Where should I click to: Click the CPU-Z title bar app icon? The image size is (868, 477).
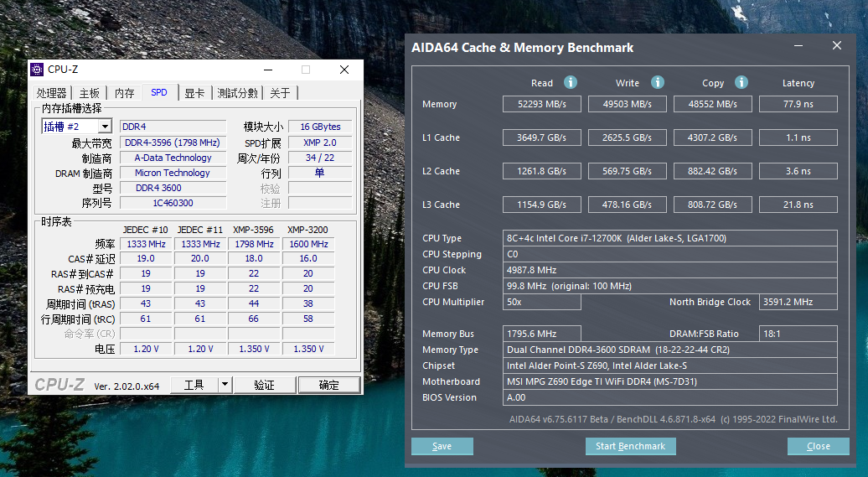coord(37,70)
